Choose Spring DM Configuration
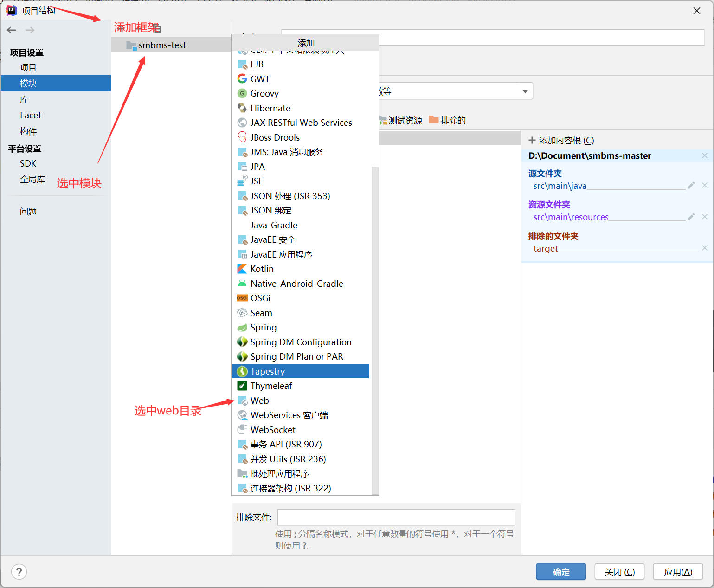The height and width of the screenshot is (588, 714). point(300,342)
